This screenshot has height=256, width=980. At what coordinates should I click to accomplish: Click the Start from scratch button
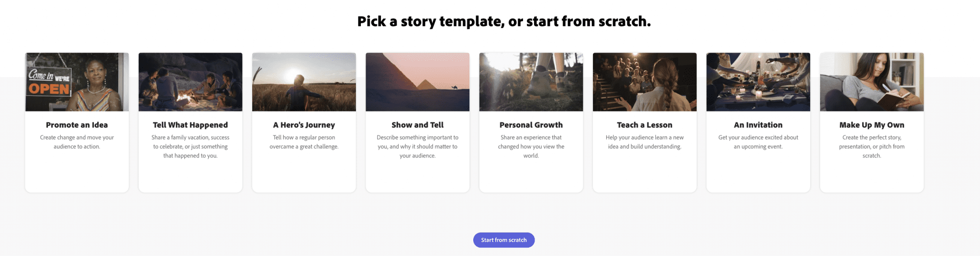tap(504, 240)
